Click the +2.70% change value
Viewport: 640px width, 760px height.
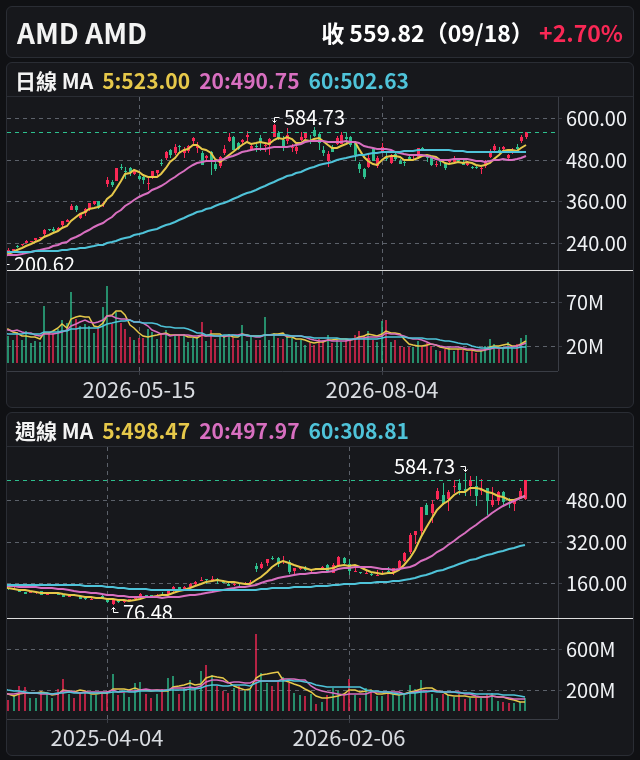tap(580, 34)
